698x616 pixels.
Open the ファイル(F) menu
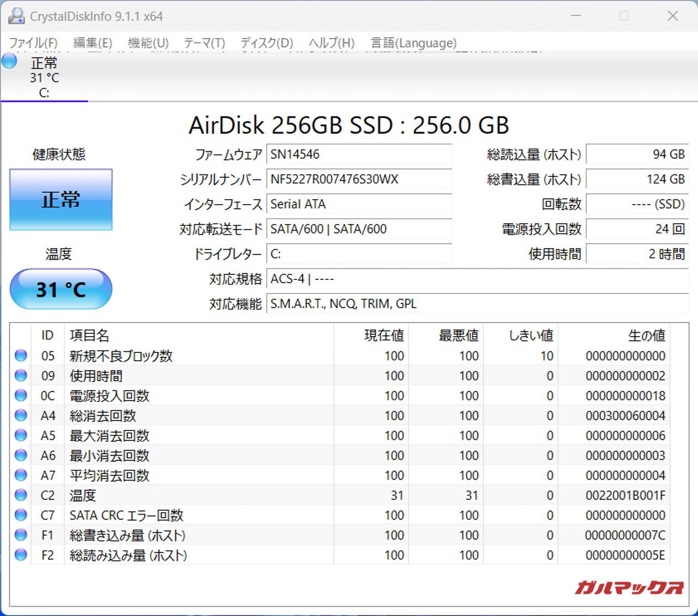pyautogui.click(x=33, y=43)
